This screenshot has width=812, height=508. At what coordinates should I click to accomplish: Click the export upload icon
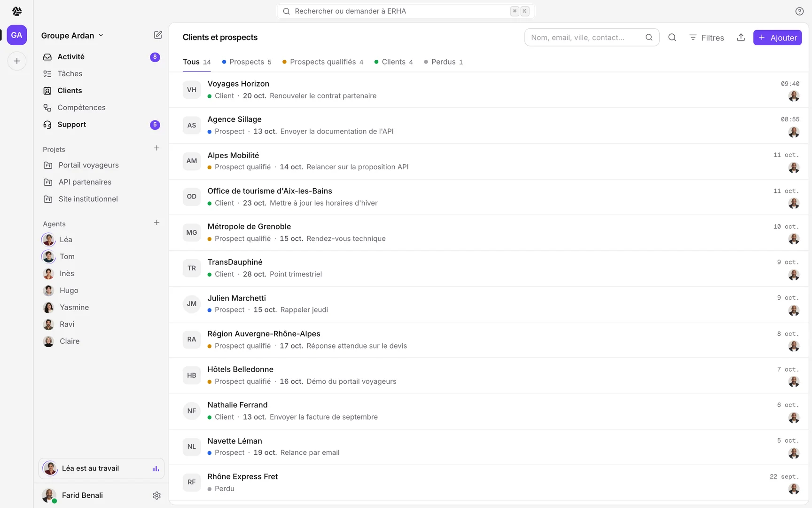point(741,38)
